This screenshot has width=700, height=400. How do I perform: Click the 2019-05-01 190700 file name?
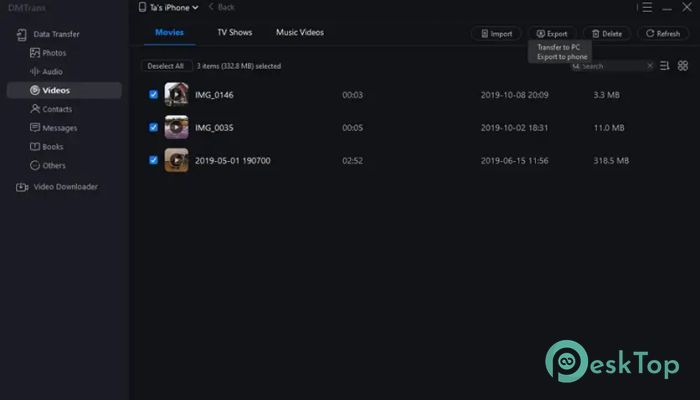[x=233, y=161]
